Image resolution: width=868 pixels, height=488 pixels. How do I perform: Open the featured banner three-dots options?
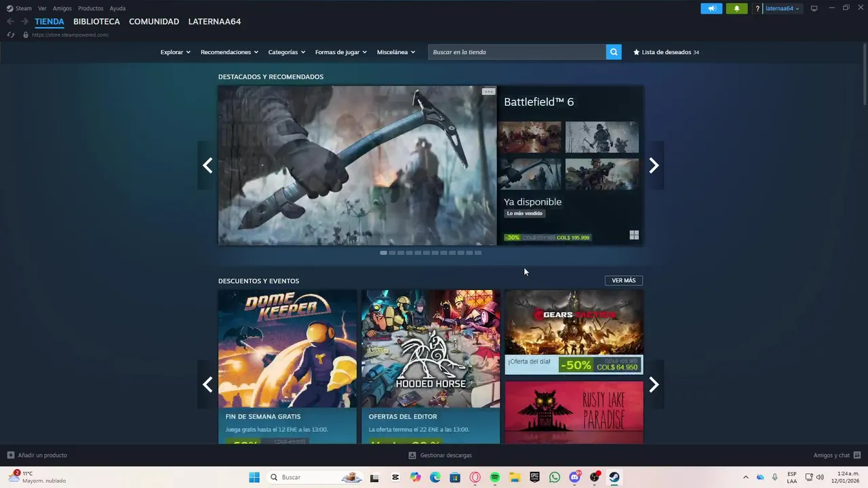click(488, 91)
